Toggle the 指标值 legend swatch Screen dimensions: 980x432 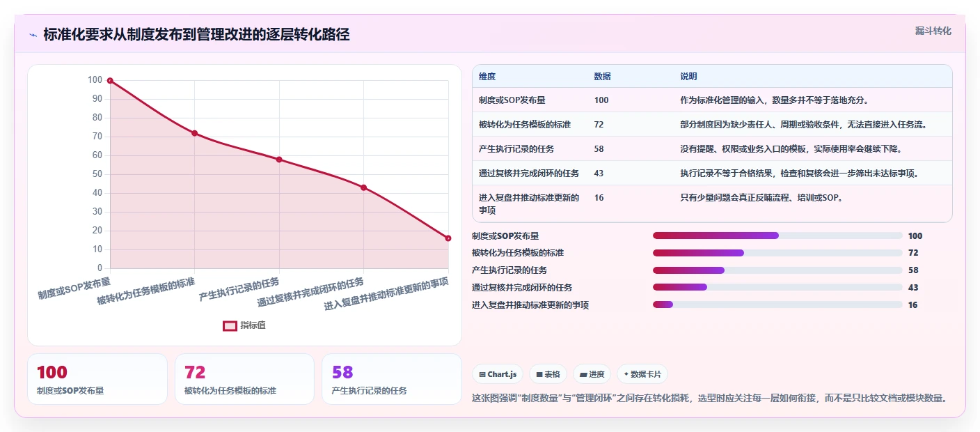coord(230,325)
